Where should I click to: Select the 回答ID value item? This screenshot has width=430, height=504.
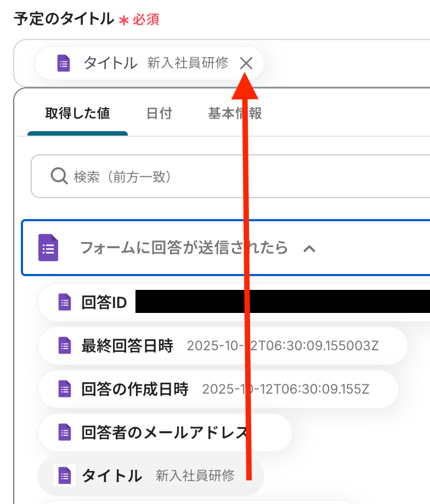tap(234, 302)
